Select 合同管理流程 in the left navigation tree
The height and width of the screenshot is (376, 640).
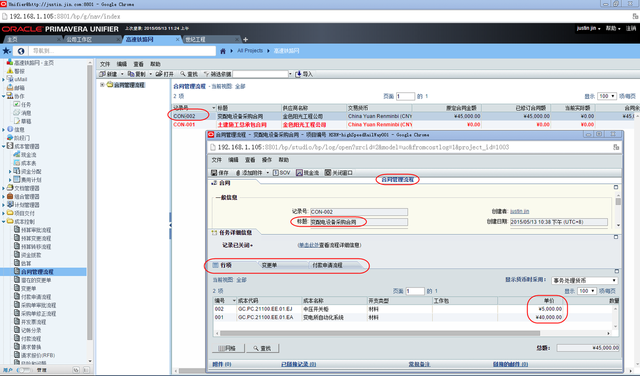click(37, 271)
